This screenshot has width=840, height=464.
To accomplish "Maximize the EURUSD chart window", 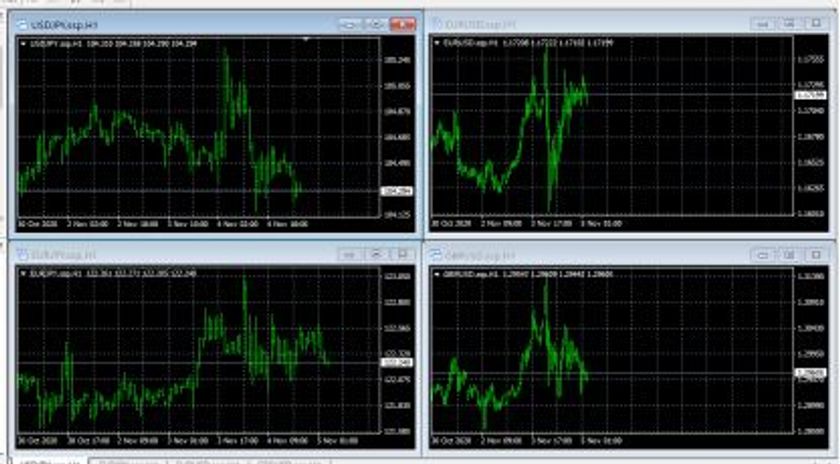I will [789, 24].
